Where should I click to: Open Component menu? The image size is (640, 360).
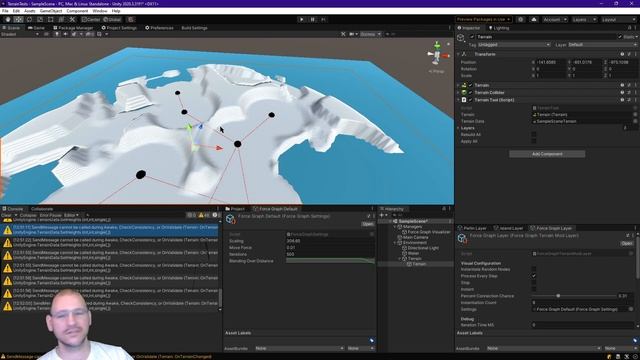[77, 11]
